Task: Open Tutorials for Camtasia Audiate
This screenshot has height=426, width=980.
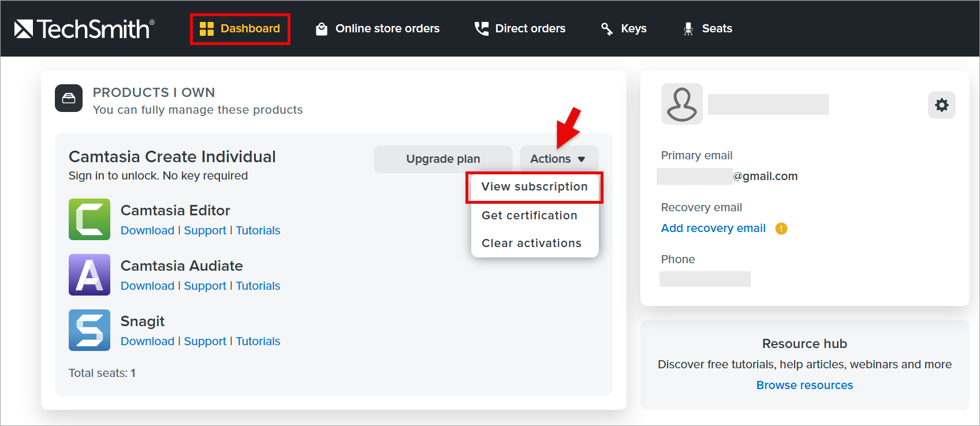Action: [x=258, y=286]
